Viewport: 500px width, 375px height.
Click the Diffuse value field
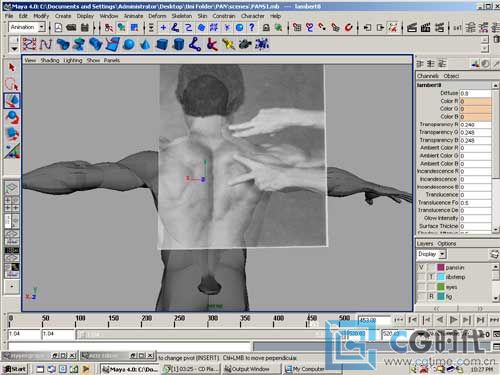click(475, 93)
